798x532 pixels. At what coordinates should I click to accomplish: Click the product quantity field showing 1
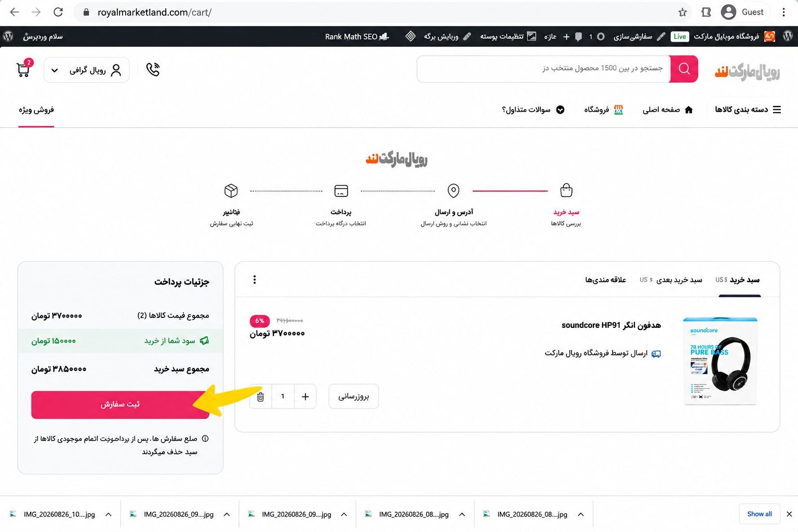point(283,397)
